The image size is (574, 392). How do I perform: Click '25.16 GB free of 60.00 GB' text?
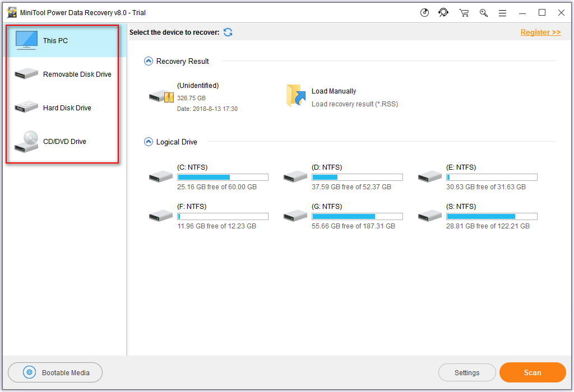pos(217,187)
